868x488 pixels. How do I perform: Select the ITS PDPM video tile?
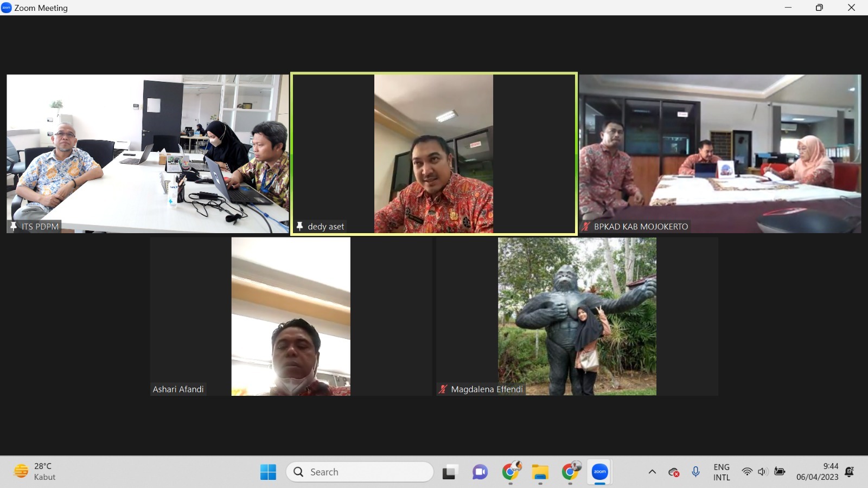pyautogui.click(x=148, y=154)
